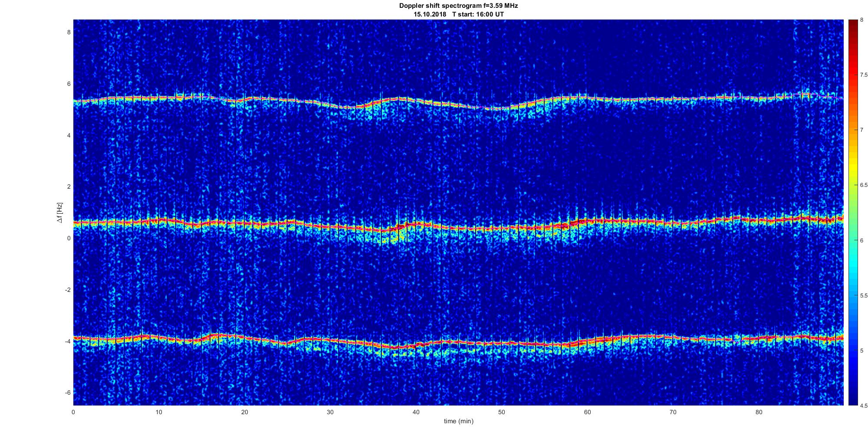Click the x-axis tick label '20'
Viewport: 868px width, 435px height.
[244, 412]
